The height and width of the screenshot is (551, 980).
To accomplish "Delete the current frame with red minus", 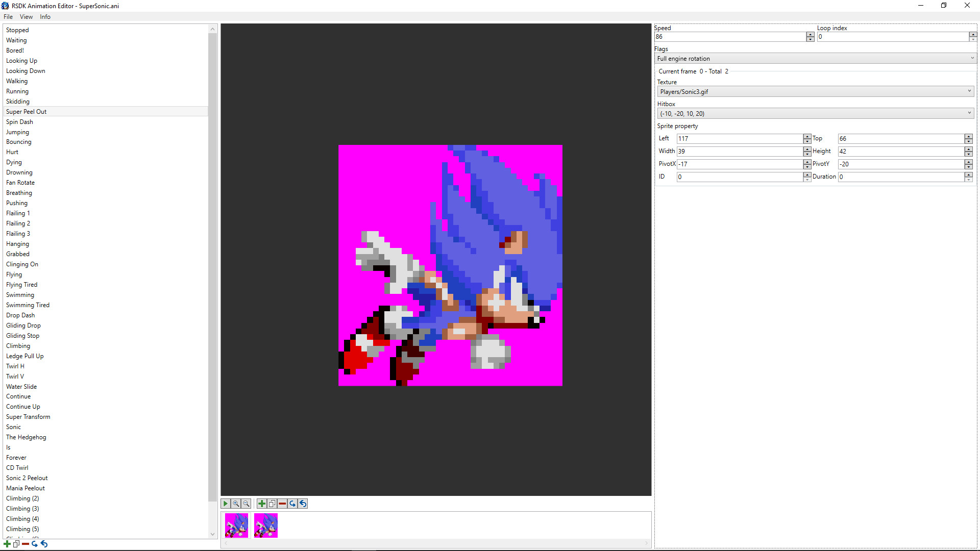I will pyautogui.click(x=283, y=504).
